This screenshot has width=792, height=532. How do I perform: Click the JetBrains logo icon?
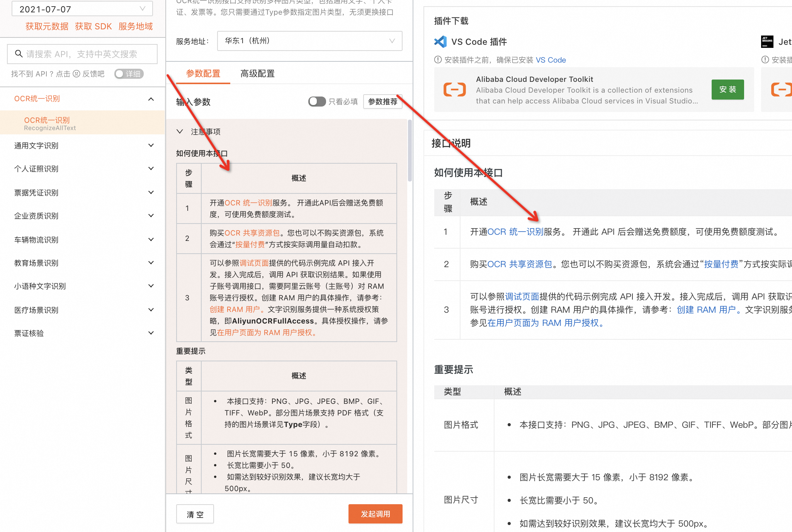click(767, 42)
